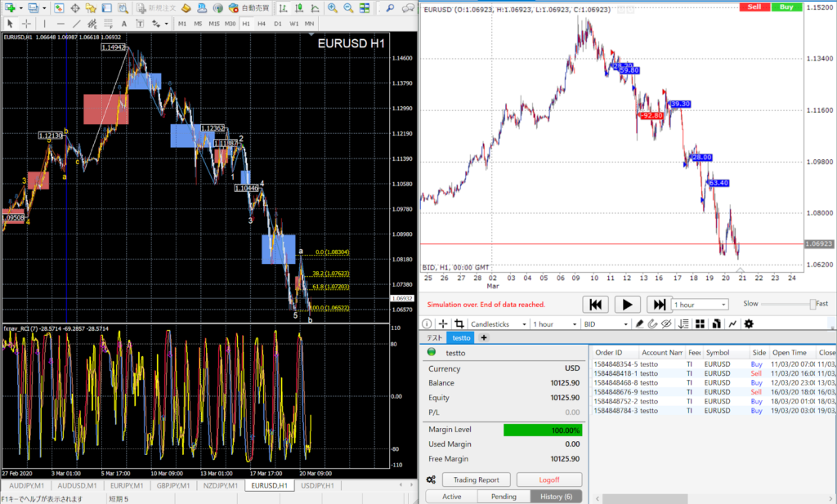Open the chat bubbles icon
This screenshot has width=837, height=504.
pyautogui.click(x=408, y=8)
